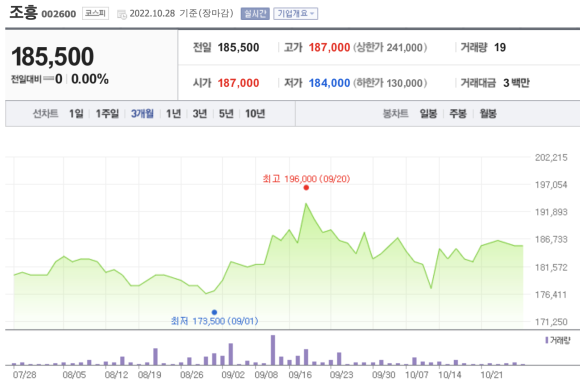Click the 08/19 date axis label

[149, 375]
